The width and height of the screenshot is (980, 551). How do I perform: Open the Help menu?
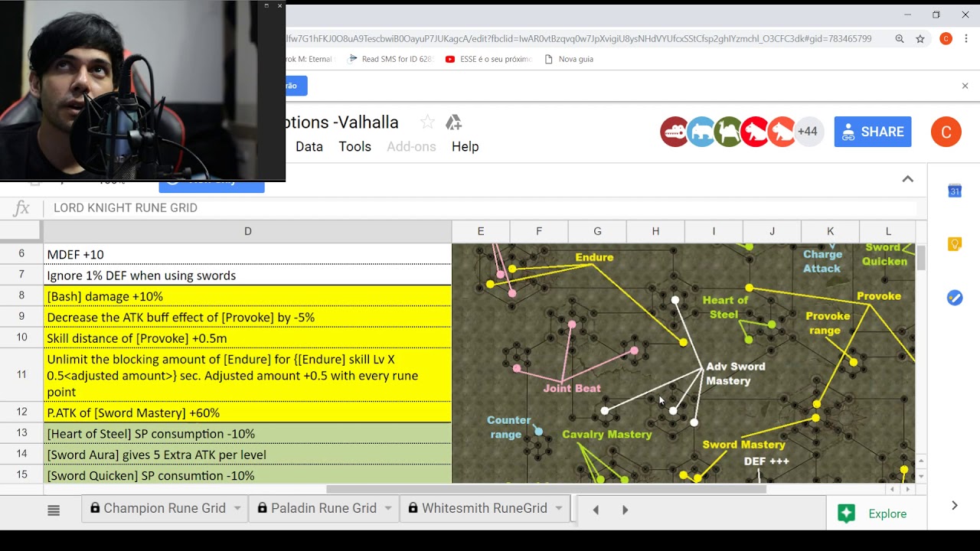pos(465,147)
